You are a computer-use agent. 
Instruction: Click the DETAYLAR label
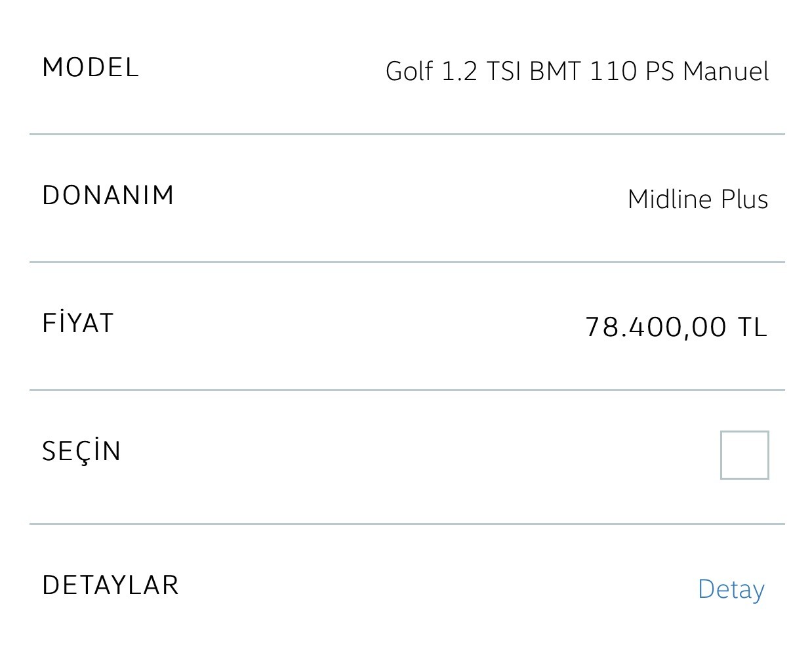(110, 585)
